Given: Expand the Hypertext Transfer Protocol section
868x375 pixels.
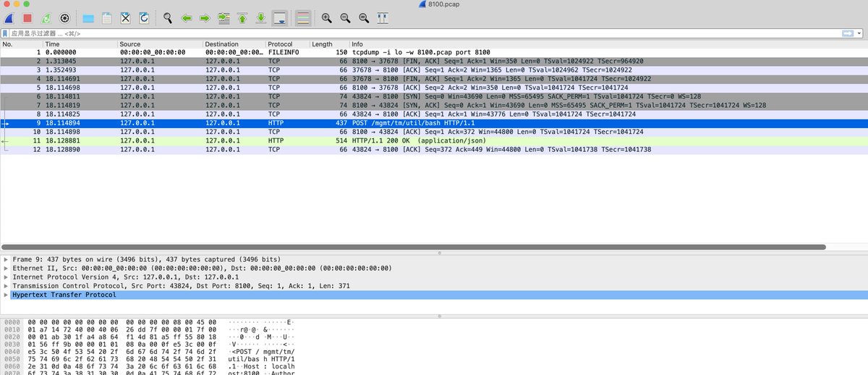Looking at the screenshot, I should click(x=6, y=295).
